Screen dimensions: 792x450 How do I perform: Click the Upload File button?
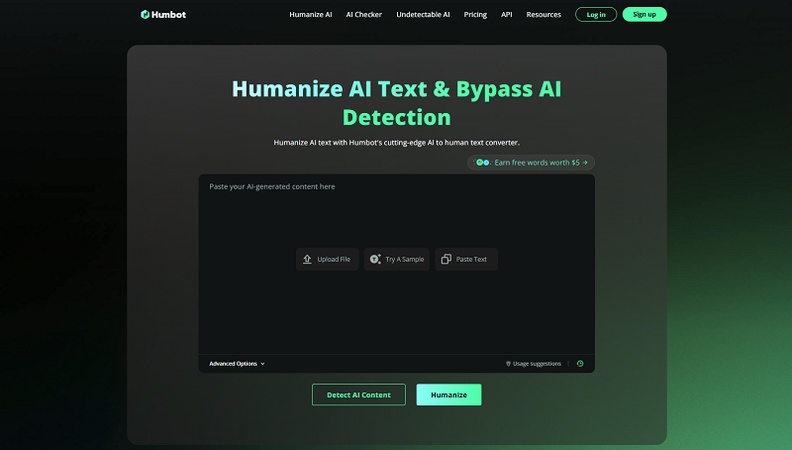(327, 259)
